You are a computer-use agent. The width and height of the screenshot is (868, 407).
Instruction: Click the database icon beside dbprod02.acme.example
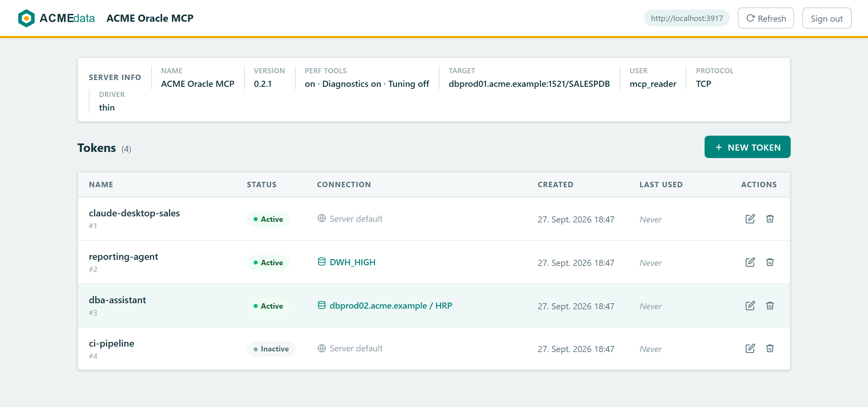click(x=321, y=305)
